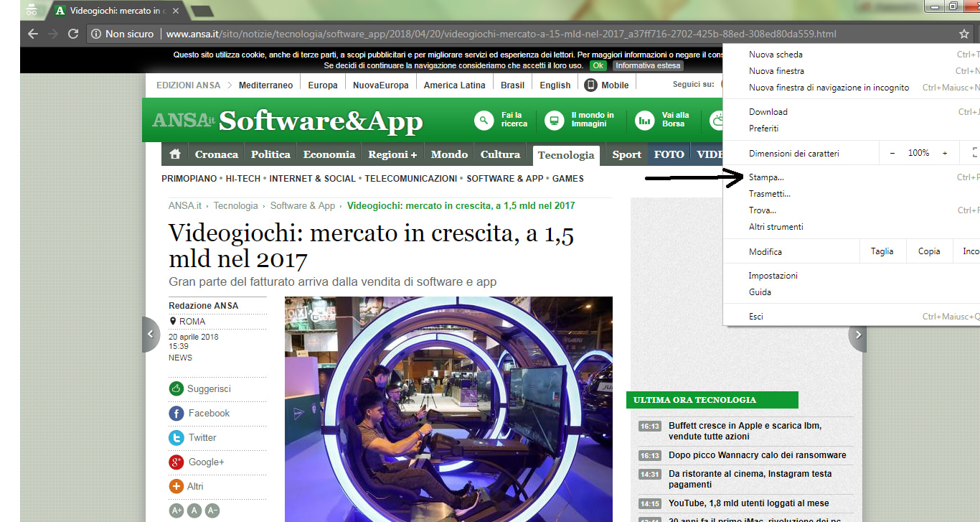Increase zoom with plus in menu
The image size is (980, 522).
click(945, 153)
